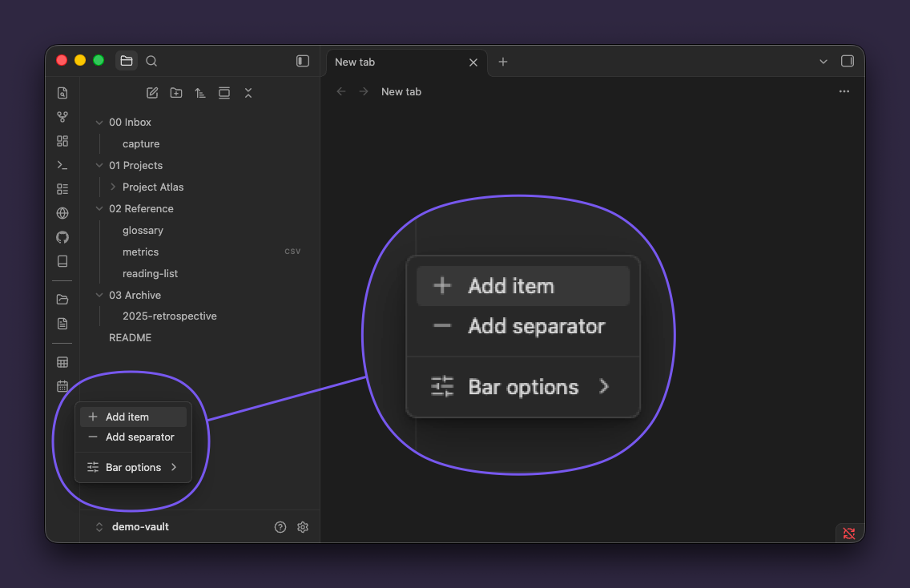Create a new note with the pencil icon

[152, 93]
